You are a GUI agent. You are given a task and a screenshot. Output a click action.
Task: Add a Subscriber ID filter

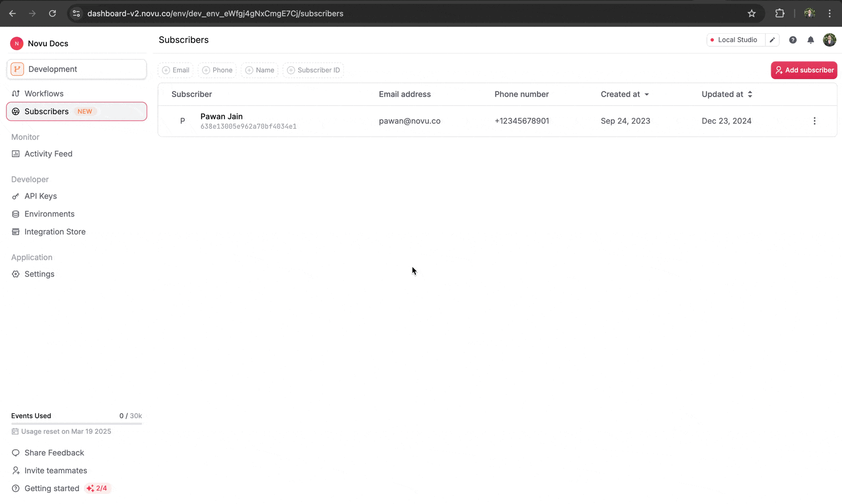(313, 70)
